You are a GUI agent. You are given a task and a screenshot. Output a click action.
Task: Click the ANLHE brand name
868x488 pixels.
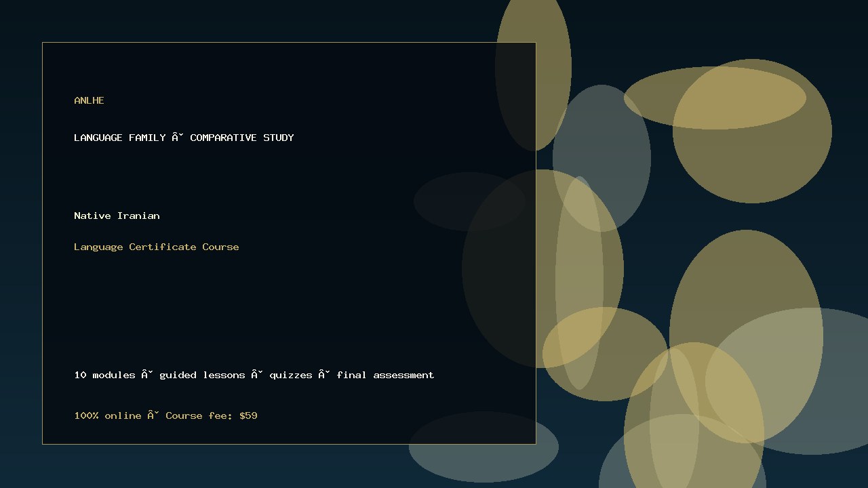click(x=89, y=100)
